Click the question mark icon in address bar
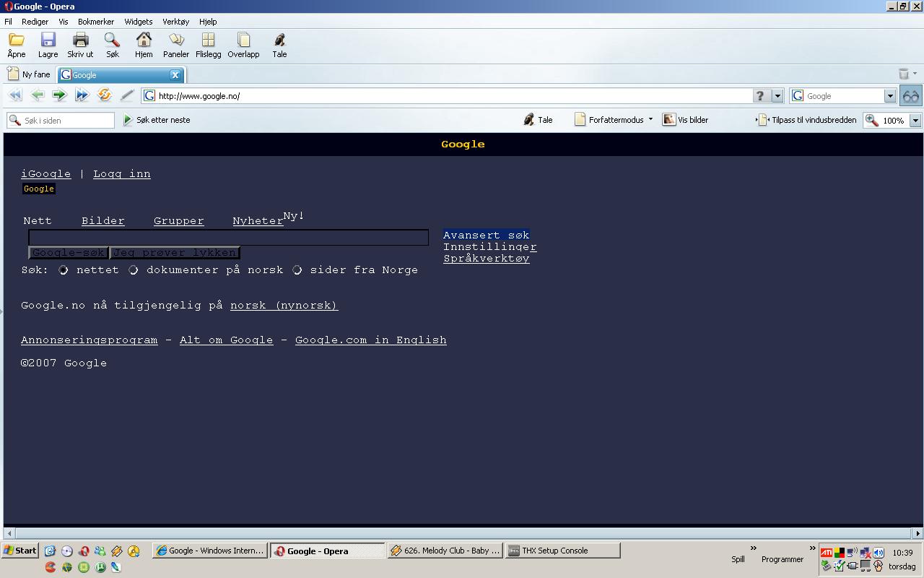 click(x=760, y=95)
